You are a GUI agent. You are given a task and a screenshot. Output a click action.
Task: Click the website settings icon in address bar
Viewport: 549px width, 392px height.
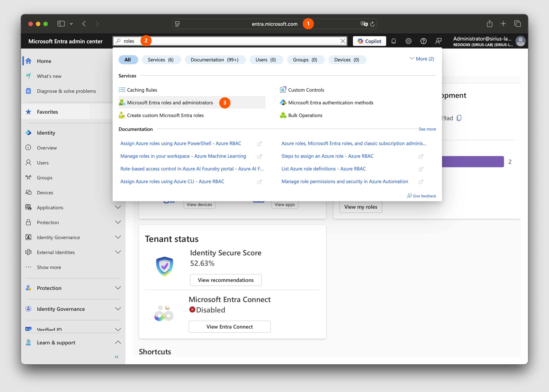177,24
